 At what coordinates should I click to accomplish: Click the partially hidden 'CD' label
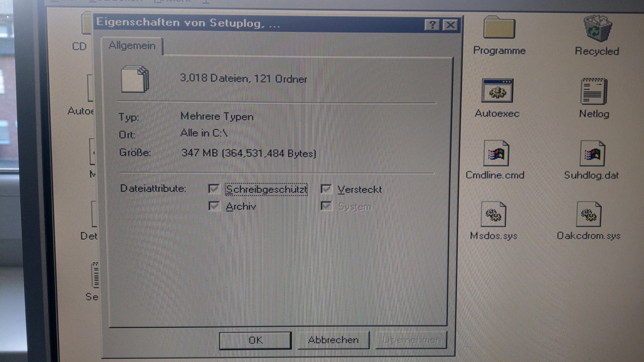pos(79,47)
